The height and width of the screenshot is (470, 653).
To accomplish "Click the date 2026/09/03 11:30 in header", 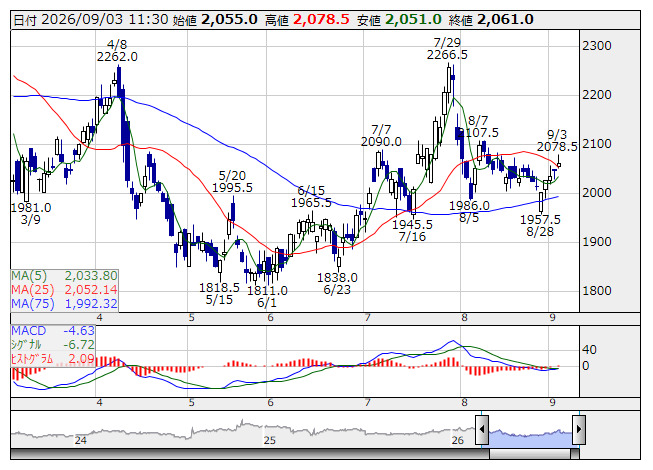I will tap(105, 20).
